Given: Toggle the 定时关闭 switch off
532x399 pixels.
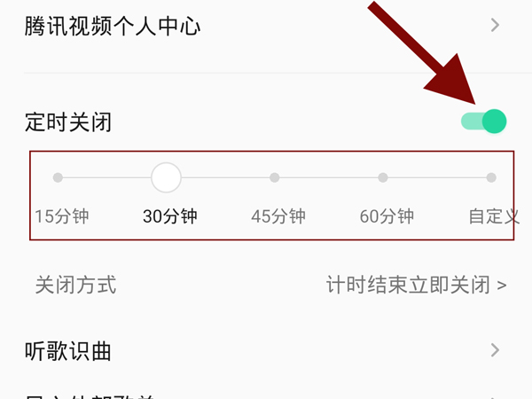Looking at the screenshot, I should click(484, 121).
